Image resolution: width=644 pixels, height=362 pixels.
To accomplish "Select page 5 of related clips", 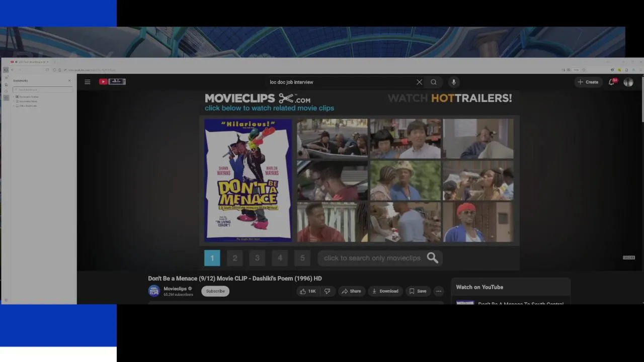I will click(x=302, y=258).
